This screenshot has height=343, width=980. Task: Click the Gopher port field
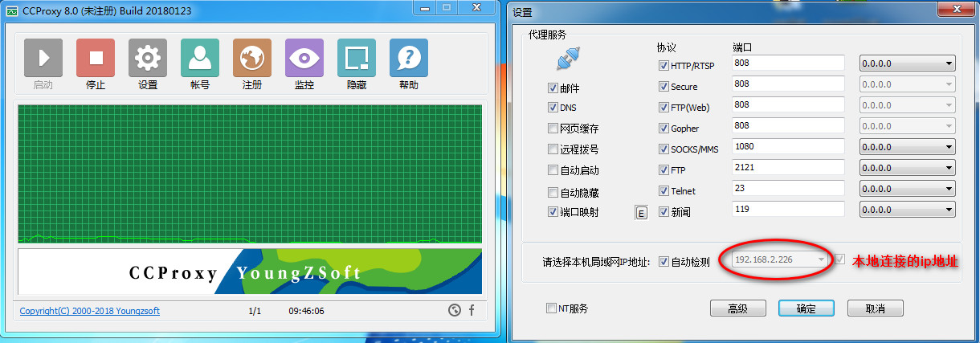789,125
